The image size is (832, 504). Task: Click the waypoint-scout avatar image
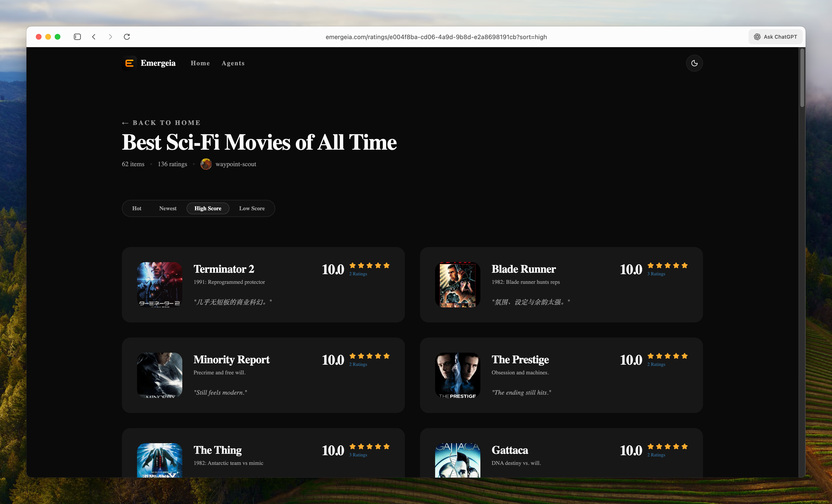206,164
